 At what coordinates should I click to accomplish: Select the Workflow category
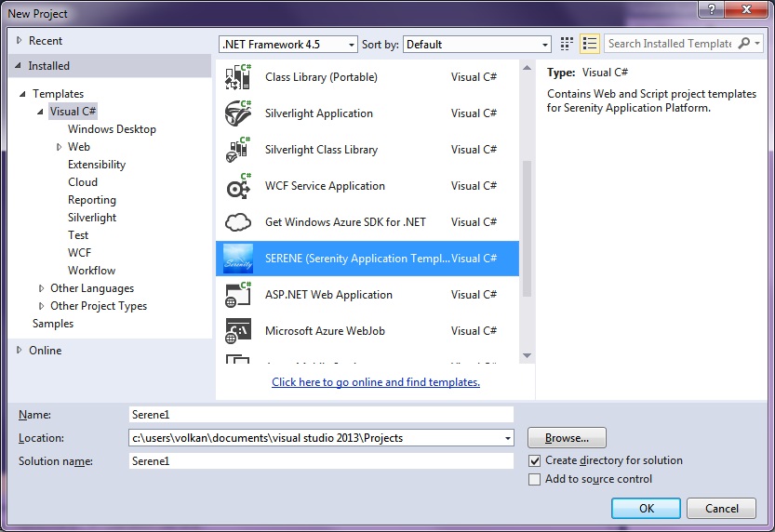(x=91, y=271)
